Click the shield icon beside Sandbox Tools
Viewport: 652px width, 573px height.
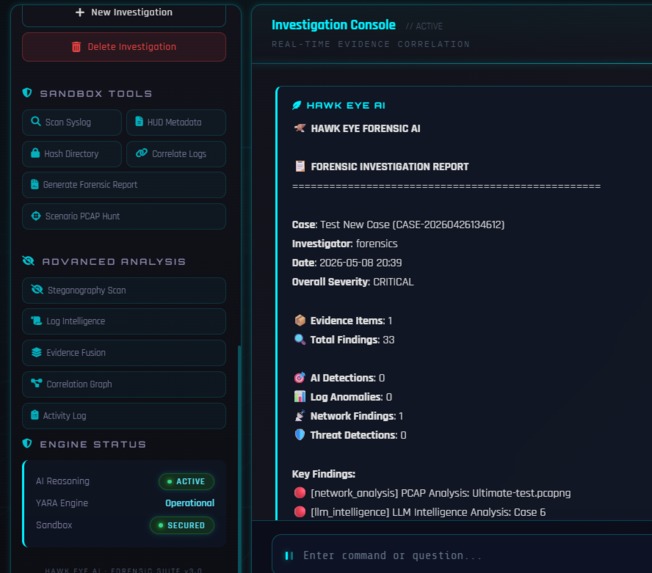pos(27,93)
